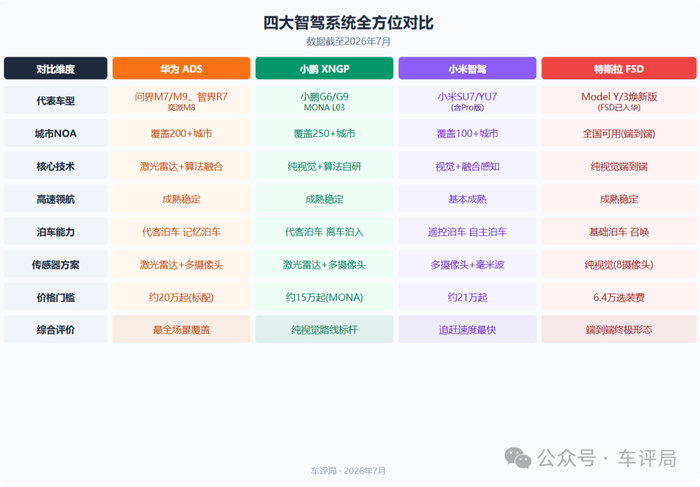Click the cell 追赶速度最快
The height and width of the screenshot is (487, 700).
[467, 329]
